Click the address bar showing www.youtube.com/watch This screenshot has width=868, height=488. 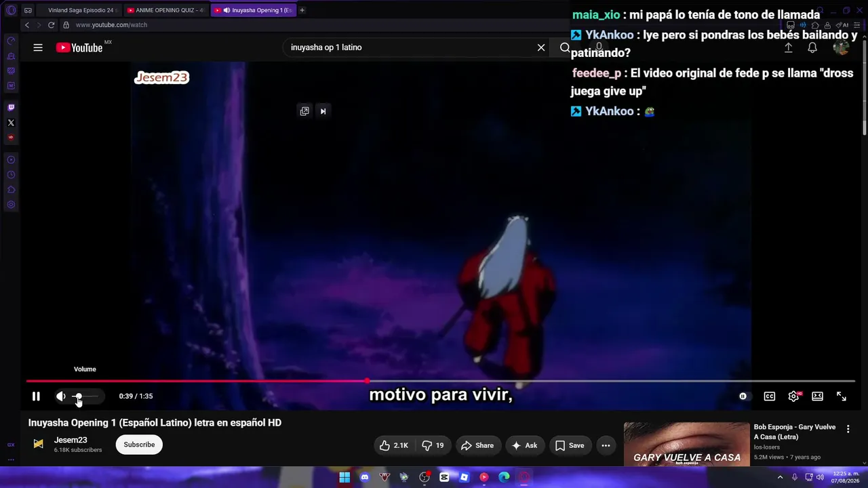click(111, 25)
